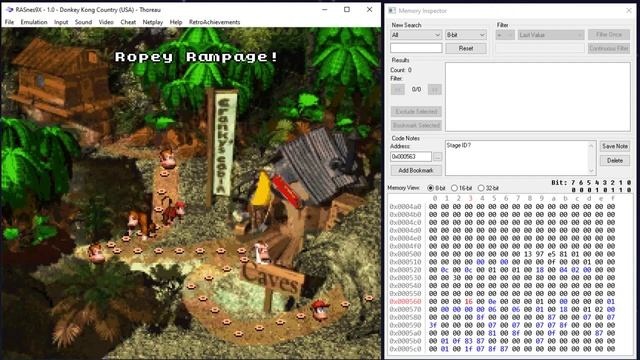Click the '1f' byte in row 0x0005c0
Screen dimensions: 640x360
pyautogui.click(x=469, y=349)
